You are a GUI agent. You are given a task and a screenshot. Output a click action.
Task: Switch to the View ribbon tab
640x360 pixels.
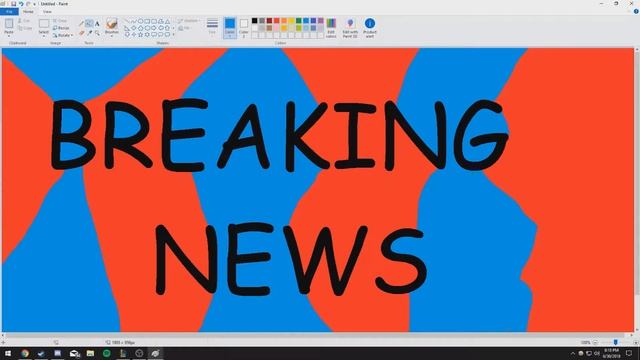point(47,11)
